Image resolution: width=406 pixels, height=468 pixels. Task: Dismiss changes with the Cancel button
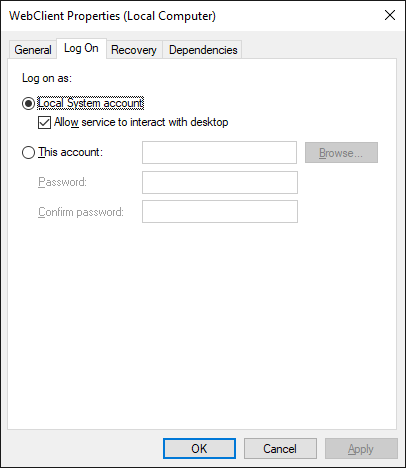click(x=280, y=449)
